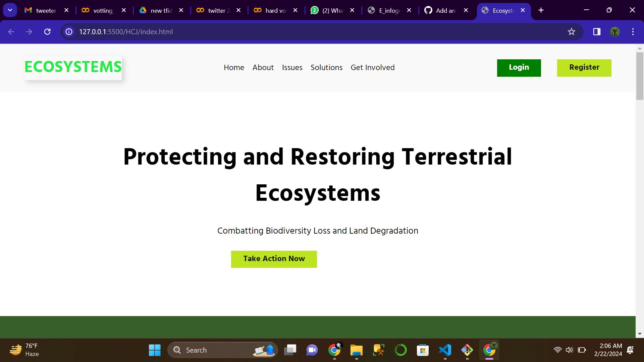Open the Windows Start menu
This screenshot has width=644, height=362.
tap(154, 350)
